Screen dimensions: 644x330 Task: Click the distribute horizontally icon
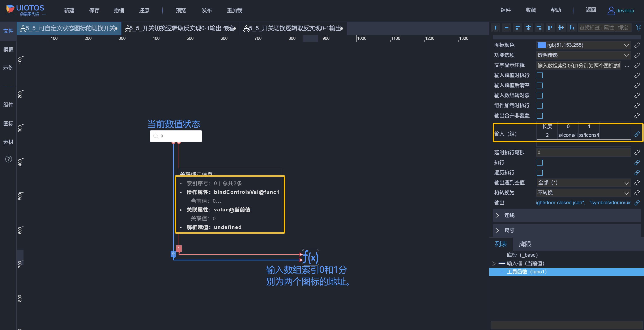496,28
